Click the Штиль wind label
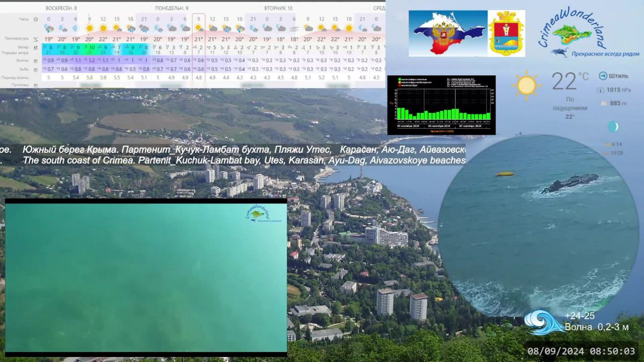Screen dimensions: 644x362 [618, 76]
